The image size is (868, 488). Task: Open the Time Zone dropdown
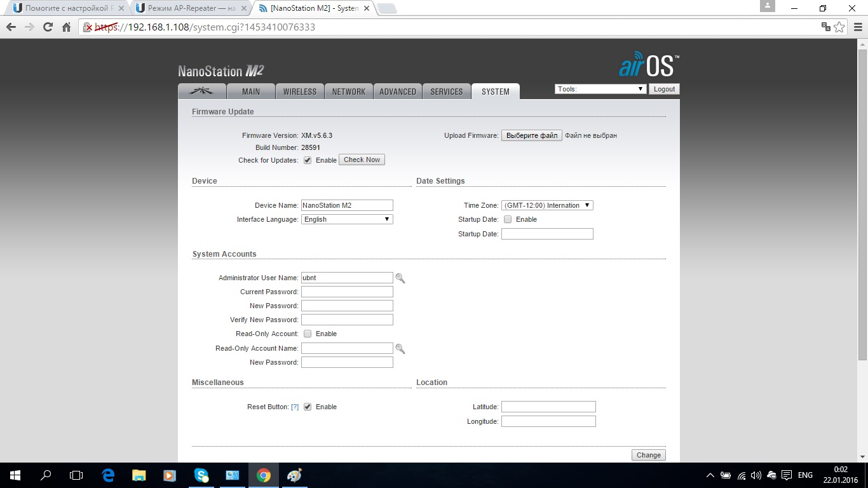[547, 205]
